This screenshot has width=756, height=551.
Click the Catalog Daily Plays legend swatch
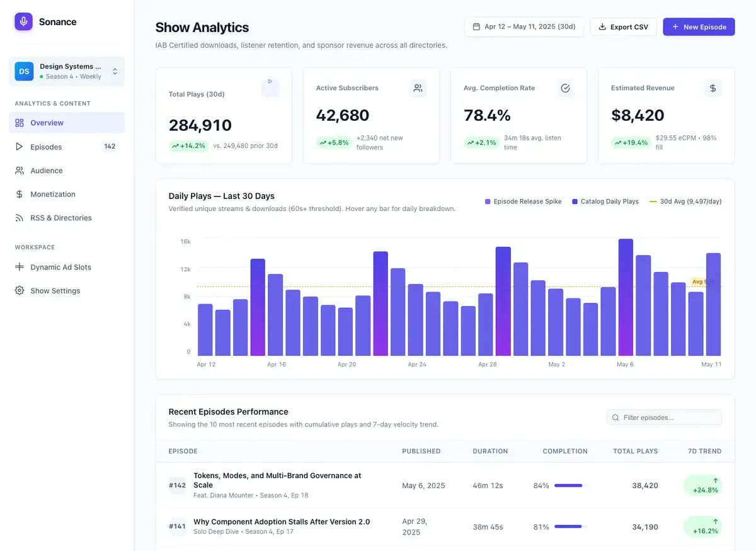click(x=575, y=202)
